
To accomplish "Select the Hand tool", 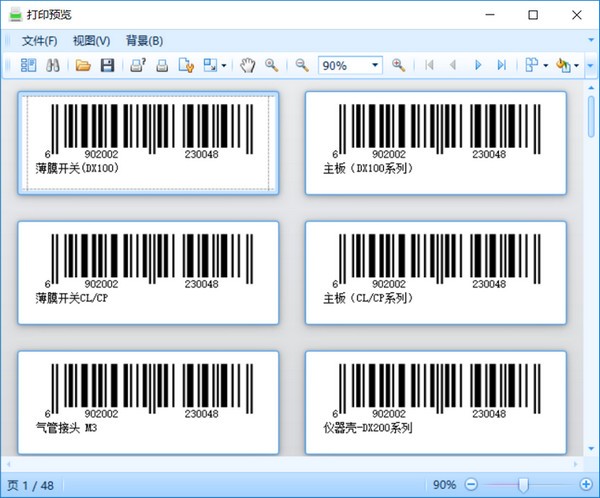I will tap(248, 65).
